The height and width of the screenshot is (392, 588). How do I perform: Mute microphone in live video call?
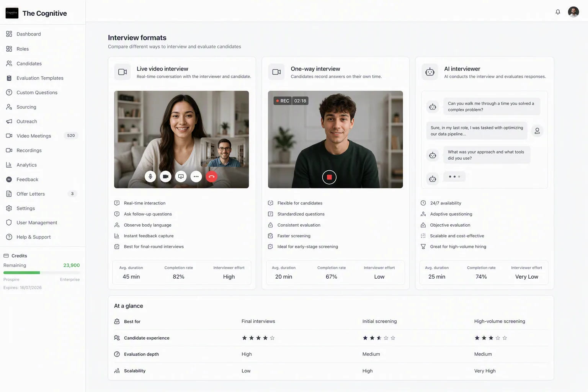point(150,176)
